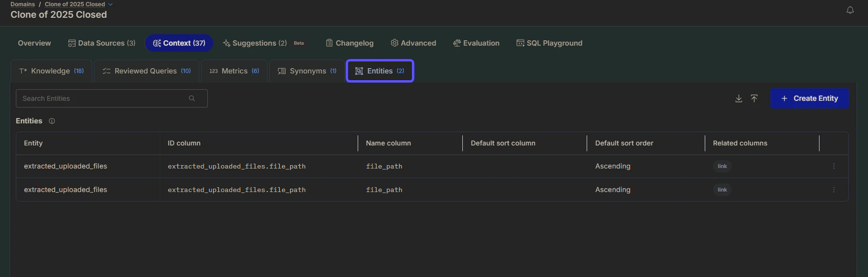This screenshot has width=868, height=277.
Task: Expand the Clone of 2025 Closed breadcrumb dropdown
Action: (x=110, y=4)
